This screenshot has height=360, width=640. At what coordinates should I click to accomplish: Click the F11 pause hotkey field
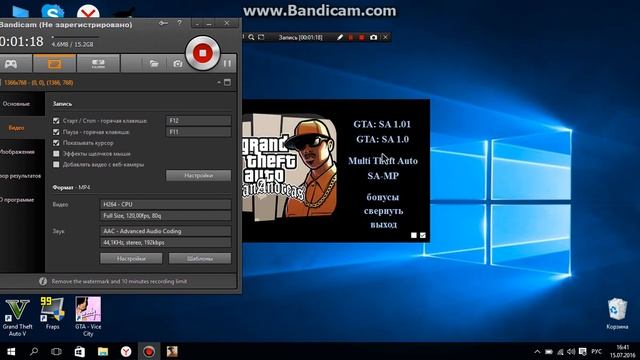[x=198, y=132]
